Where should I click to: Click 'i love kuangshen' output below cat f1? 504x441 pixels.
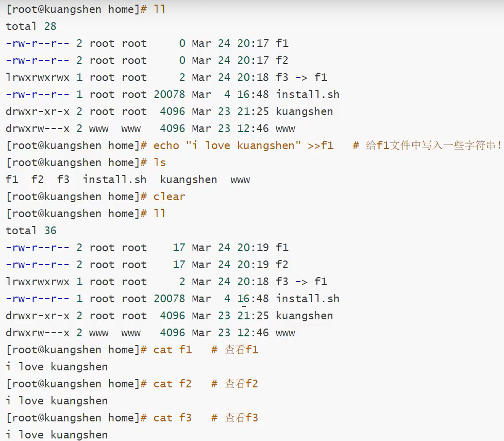tap(57, 367)
